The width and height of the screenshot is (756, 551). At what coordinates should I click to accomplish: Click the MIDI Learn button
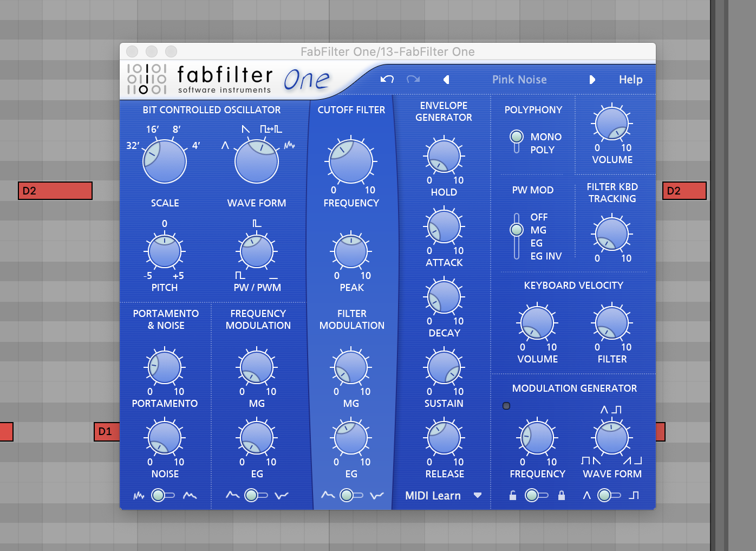coord(433,496)
